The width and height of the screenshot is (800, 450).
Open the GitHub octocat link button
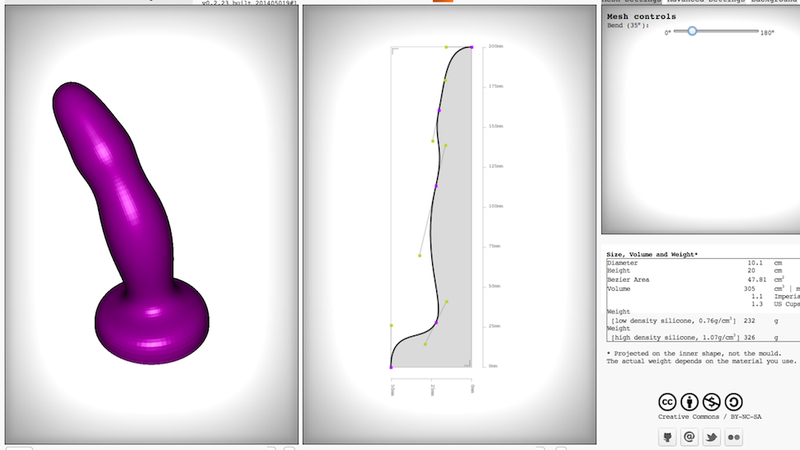[667, 437]
